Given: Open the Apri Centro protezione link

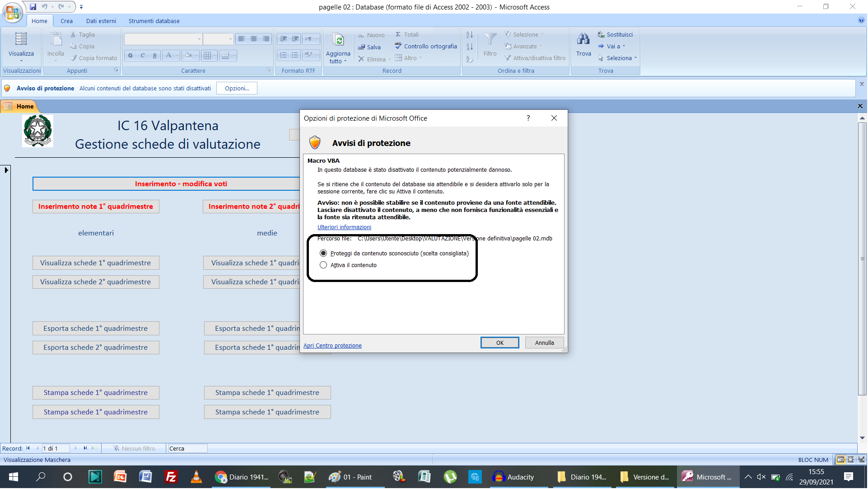Looking at the screenshot, I should [x=332, y=346].
